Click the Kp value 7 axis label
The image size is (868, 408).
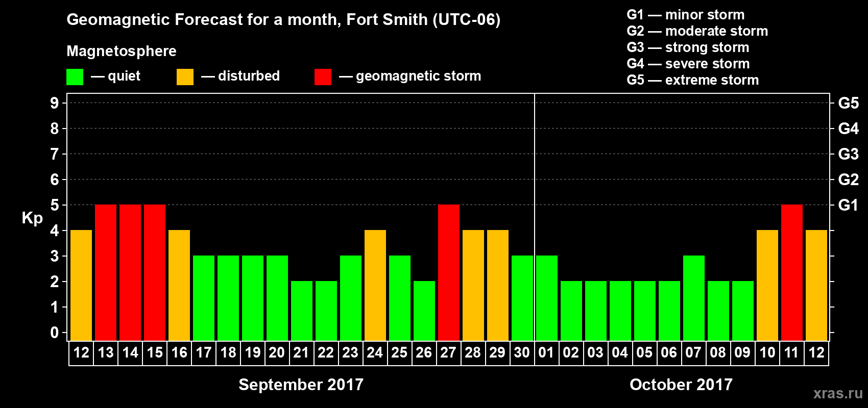55,154
